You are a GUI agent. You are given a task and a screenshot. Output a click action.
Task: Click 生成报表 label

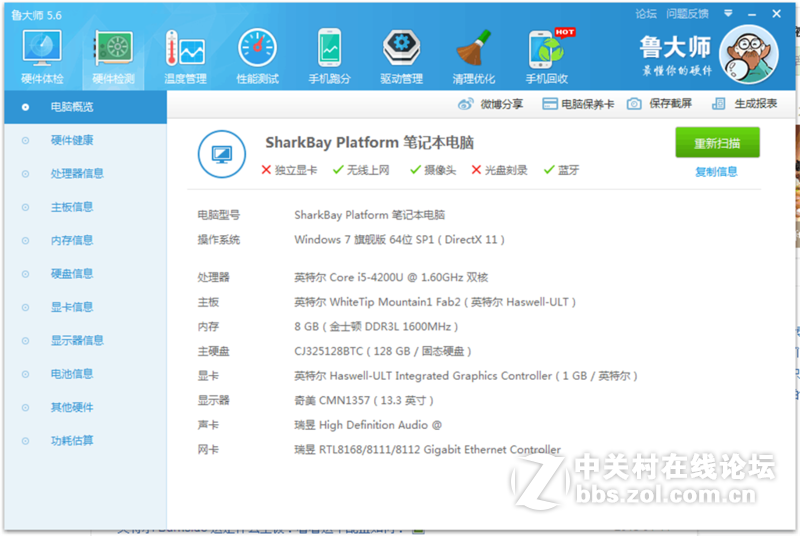756,104
